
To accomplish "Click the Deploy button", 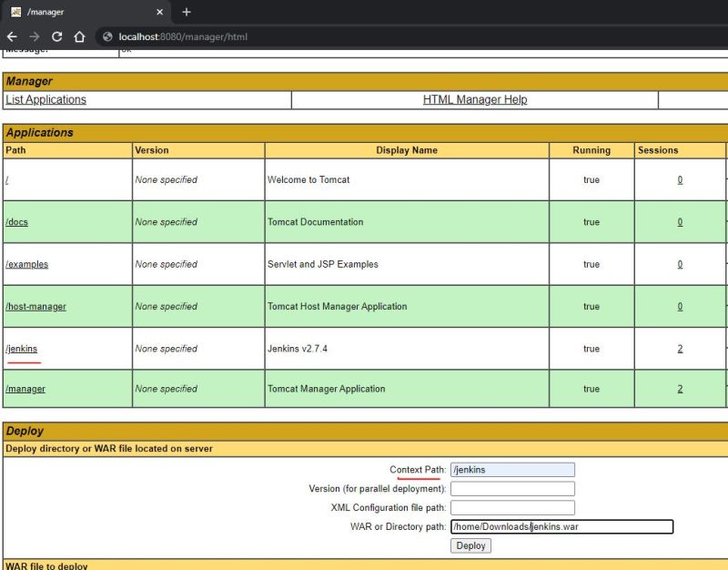I will (x=470, y=545).
